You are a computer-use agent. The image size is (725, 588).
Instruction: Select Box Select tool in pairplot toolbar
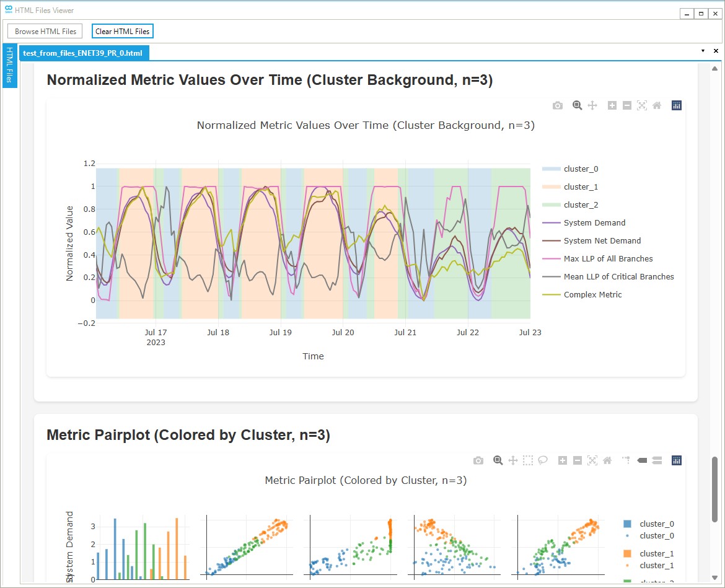[527, 460]
